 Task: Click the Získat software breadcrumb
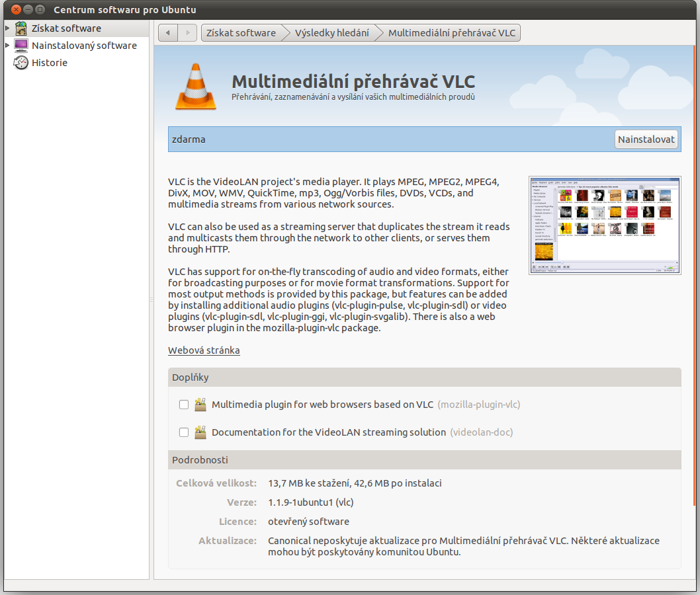(x=241, y=32)
